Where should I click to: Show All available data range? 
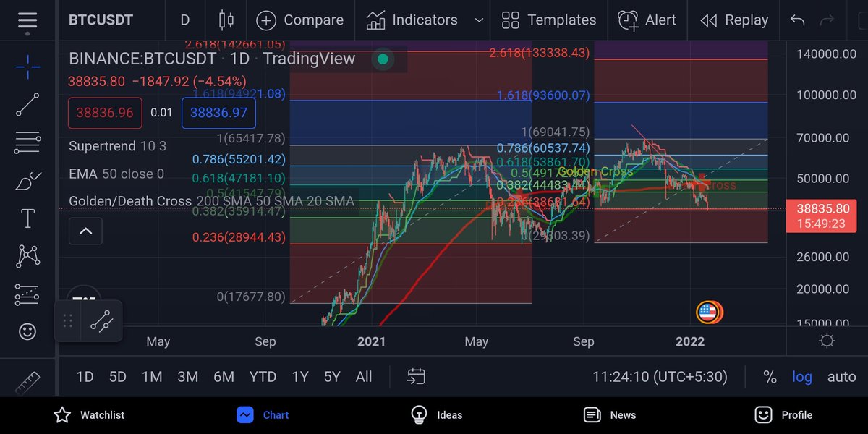pos(364,377)
